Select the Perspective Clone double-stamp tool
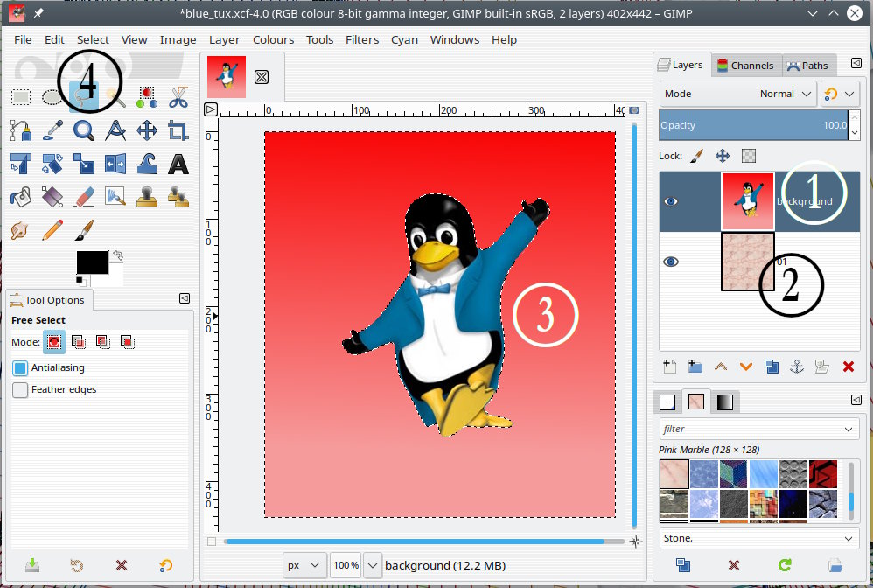This screenshot has width=873, height=588. click(178, 197)
